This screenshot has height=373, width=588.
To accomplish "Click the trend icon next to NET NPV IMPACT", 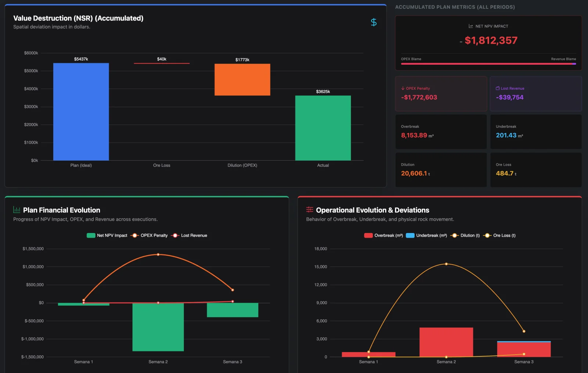I will 470,26.
